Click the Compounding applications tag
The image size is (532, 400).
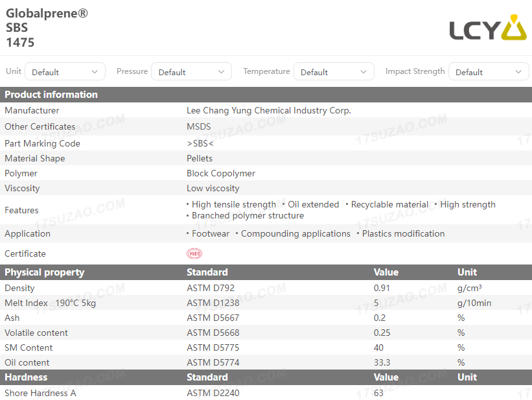tap(295, 233)
